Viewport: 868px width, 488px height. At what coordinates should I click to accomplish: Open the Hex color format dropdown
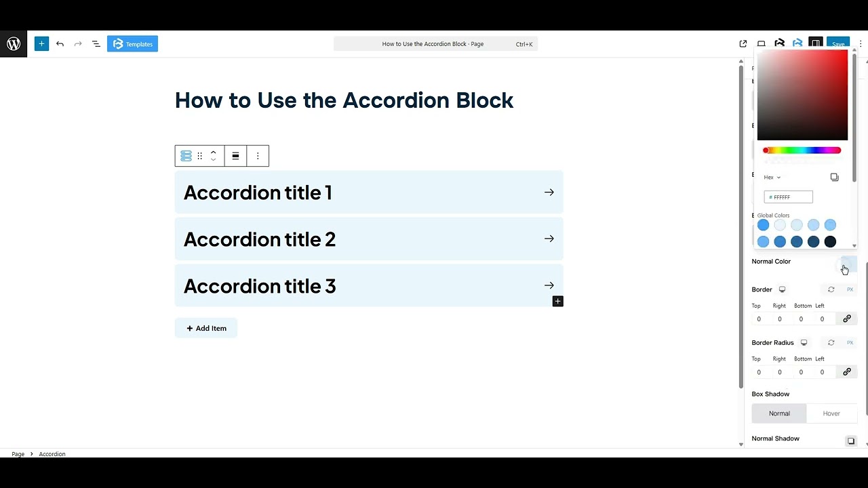pos(772,177)
